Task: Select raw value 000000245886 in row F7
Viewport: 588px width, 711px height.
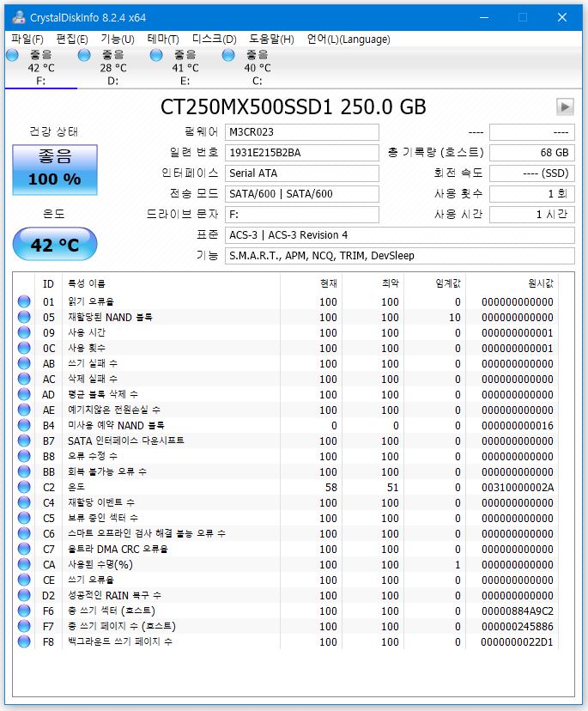Action: 518,627
